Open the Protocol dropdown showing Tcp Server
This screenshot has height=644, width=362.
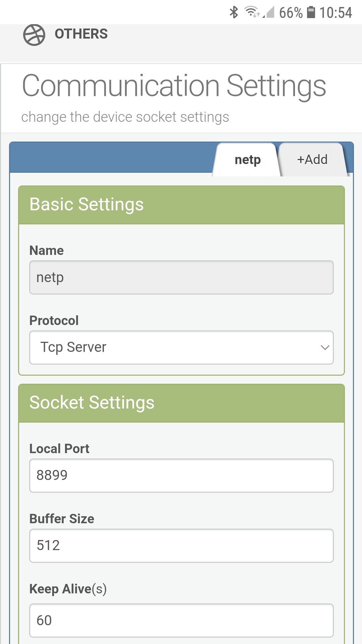coord(181,347)
